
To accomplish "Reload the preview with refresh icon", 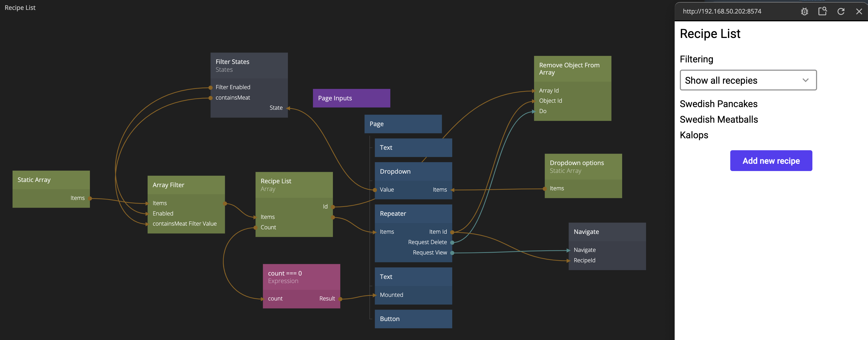I will point(841,11).
